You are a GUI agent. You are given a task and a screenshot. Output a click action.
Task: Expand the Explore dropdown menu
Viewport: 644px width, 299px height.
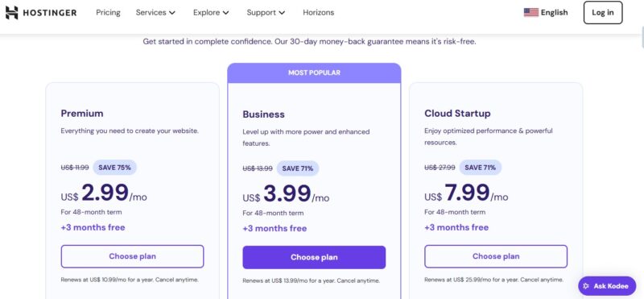(x=211, y=12)
